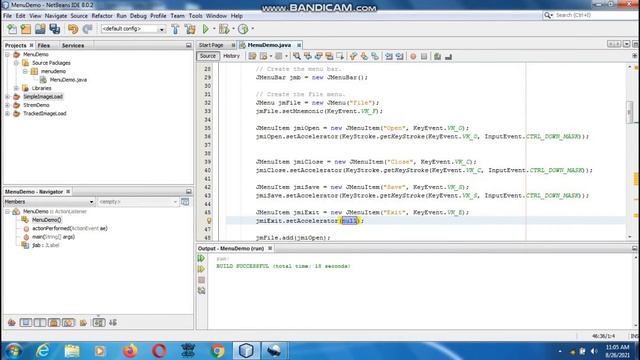Click the Last Edit icon in editor toolbar
This screenshot has width=640, height=360.
tap(252, 56)
